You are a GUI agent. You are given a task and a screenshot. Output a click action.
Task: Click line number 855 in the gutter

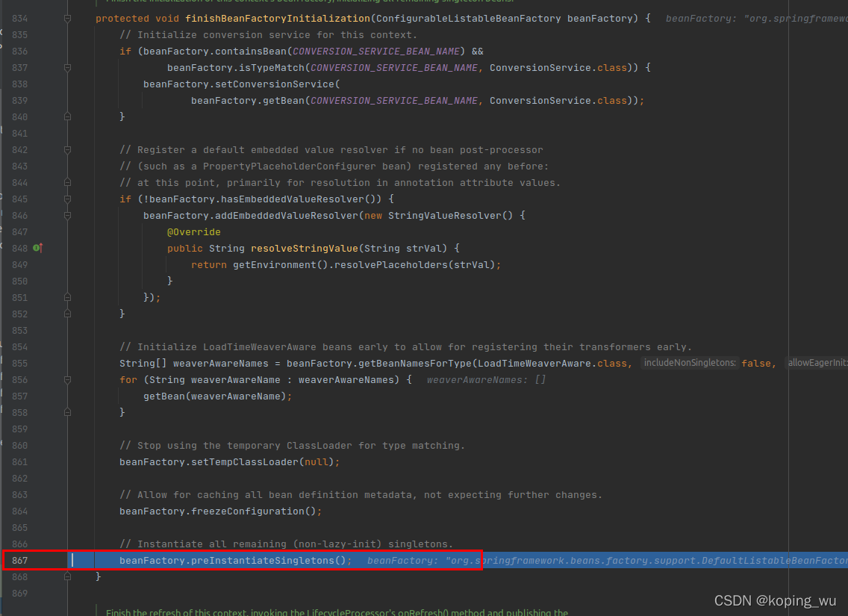pyautogui.click(x=19, y=364)
